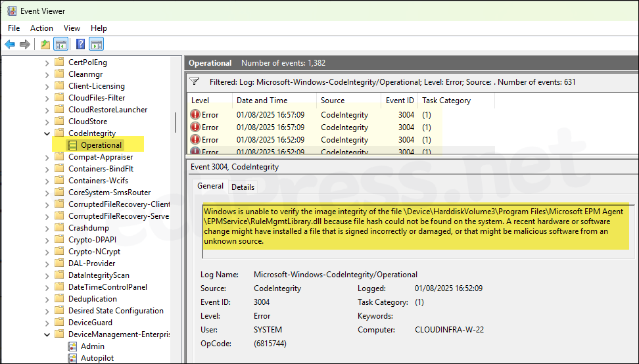
Task: Switch to the General tab
Action: click(210, 186)
